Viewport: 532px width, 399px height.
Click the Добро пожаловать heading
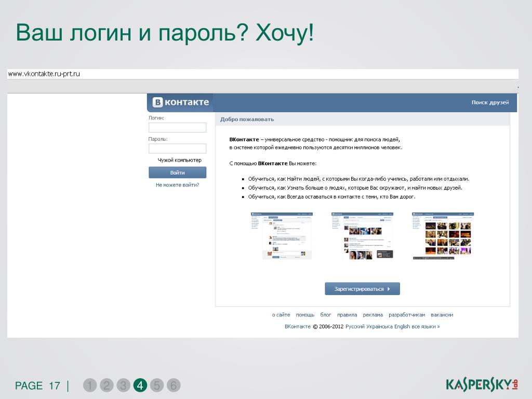click(x=247, y=119)
